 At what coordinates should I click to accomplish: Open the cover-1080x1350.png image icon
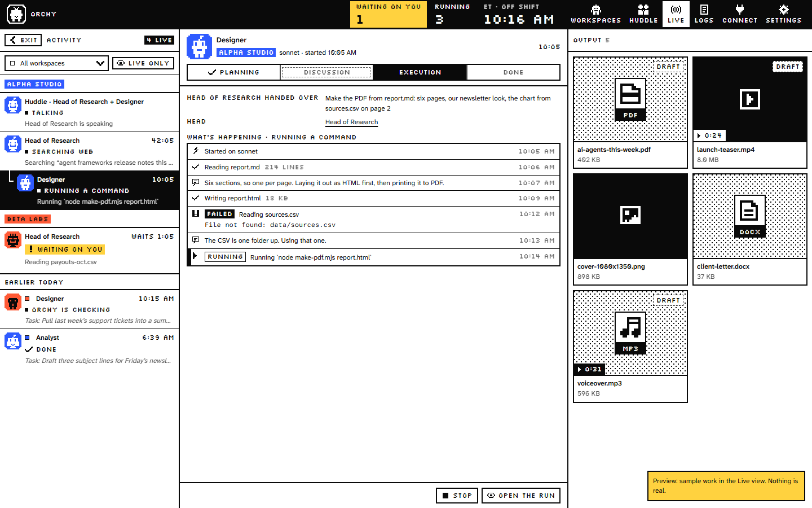click(630, 215)
